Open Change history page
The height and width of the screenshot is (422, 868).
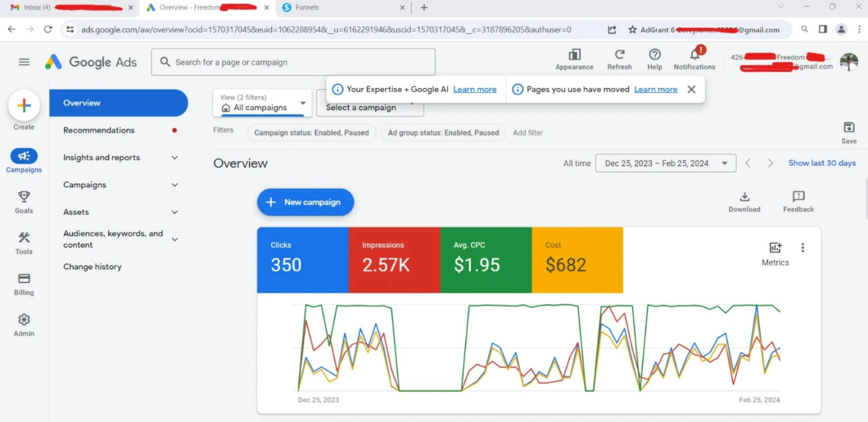point(92,267)
